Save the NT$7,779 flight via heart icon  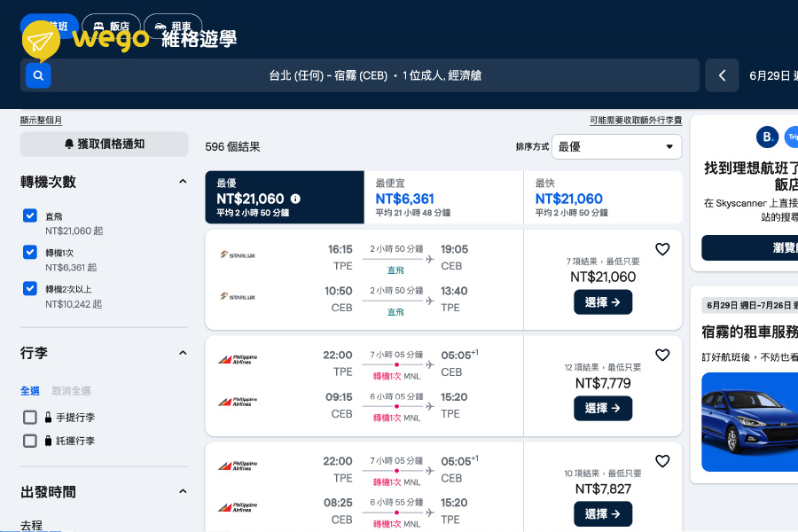[x=662, y=355]
